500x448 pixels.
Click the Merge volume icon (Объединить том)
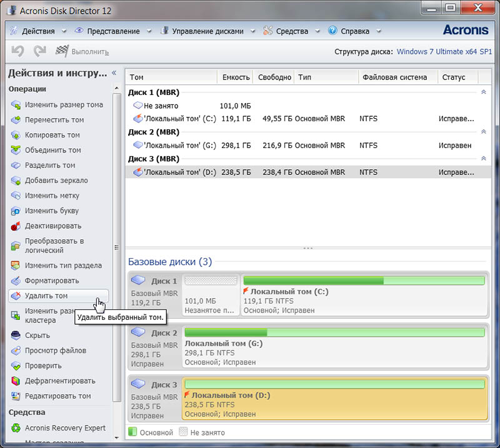[x=16, y=150]
